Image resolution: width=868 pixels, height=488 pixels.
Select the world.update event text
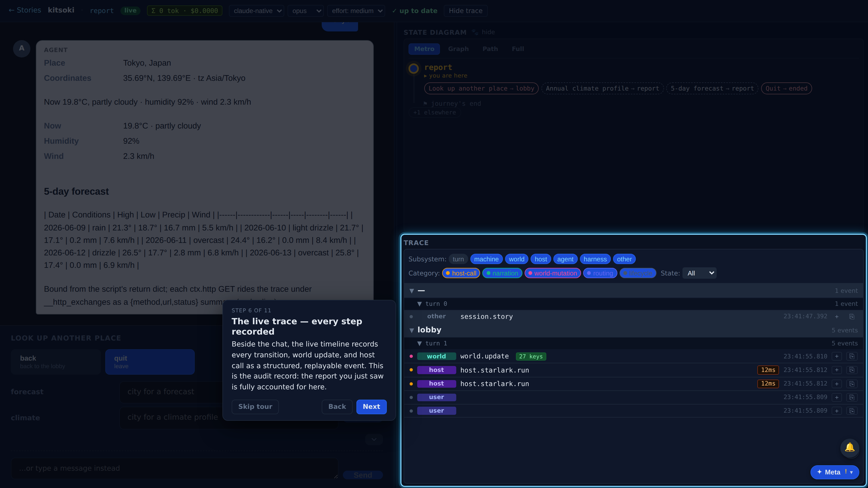484,356
